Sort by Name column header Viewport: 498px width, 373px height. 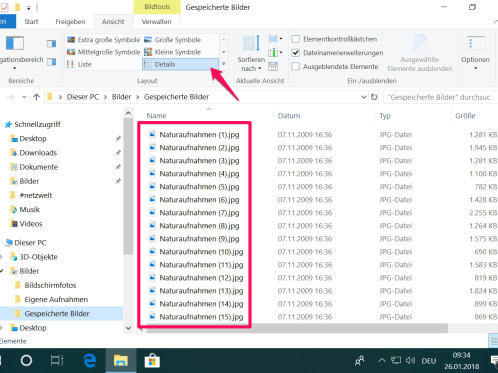click(156, 116)
